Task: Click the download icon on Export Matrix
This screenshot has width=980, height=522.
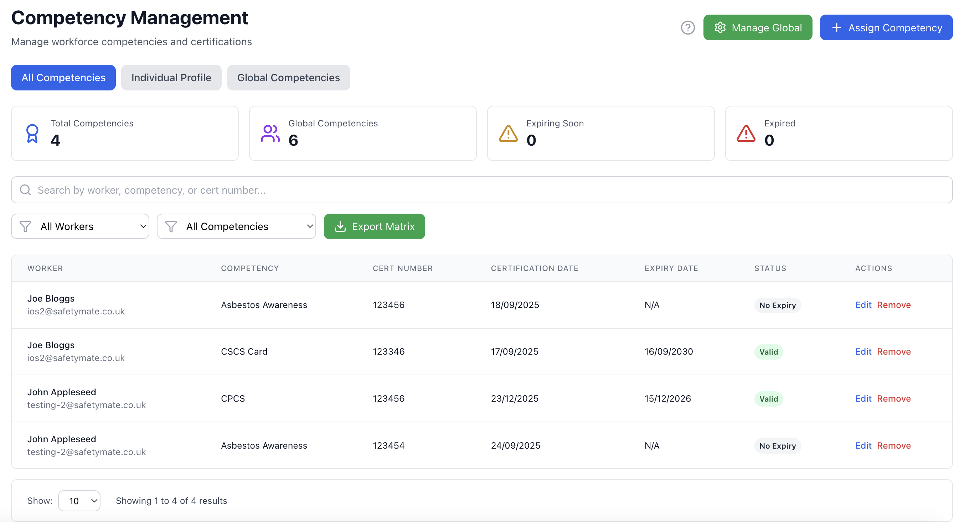Action: [x=340, y=226]
